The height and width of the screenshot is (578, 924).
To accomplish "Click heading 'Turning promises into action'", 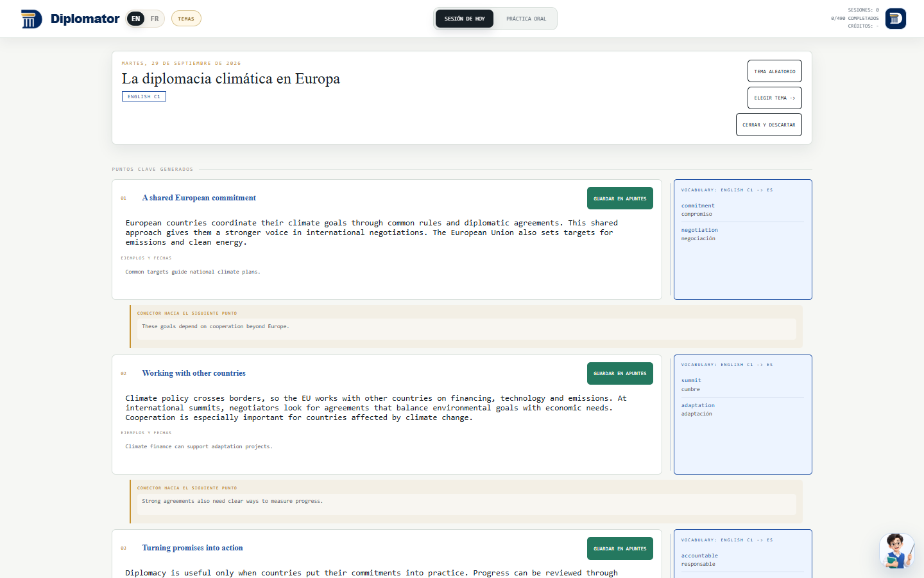I will pos(193,548).
